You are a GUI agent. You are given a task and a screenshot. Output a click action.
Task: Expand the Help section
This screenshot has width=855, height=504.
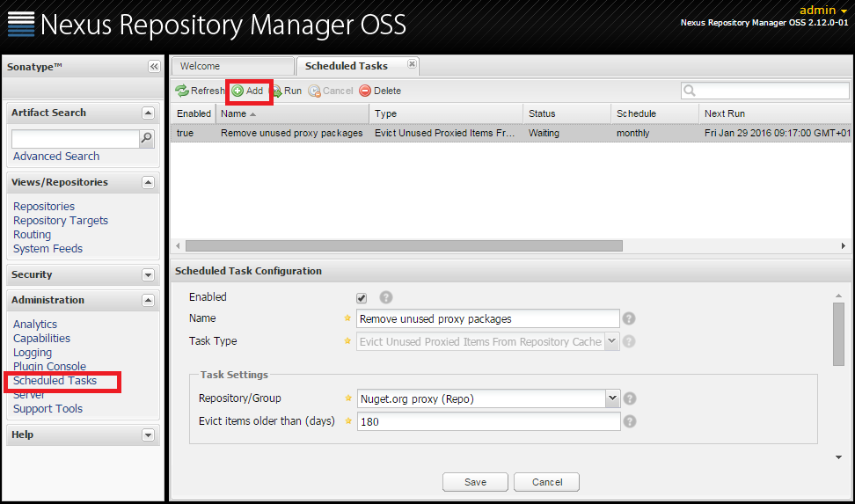tap(148, 435)
